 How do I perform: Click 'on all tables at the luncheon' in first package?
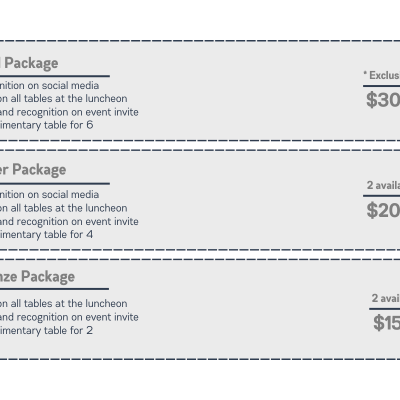coord(64,99)
